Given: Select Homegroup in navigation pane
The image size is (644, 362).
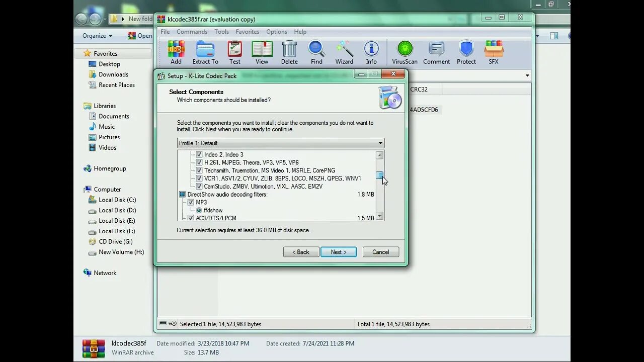Looking at the screenshot, I should 110,168.
